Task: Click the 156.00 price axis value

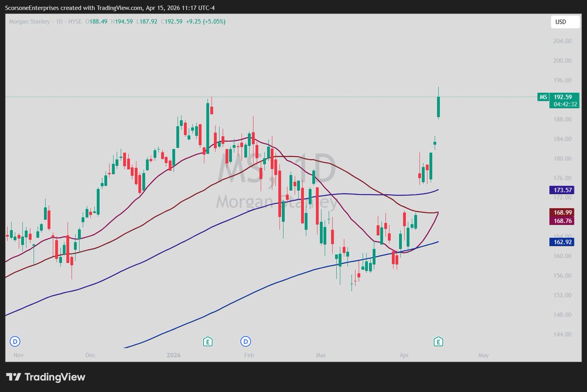Action: click(563, 276)
